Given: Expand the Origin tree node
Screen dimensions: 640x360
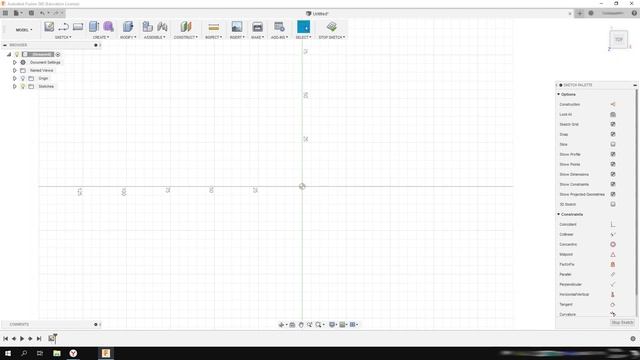Looking at the screenshot, I should (x=15, y=78).
